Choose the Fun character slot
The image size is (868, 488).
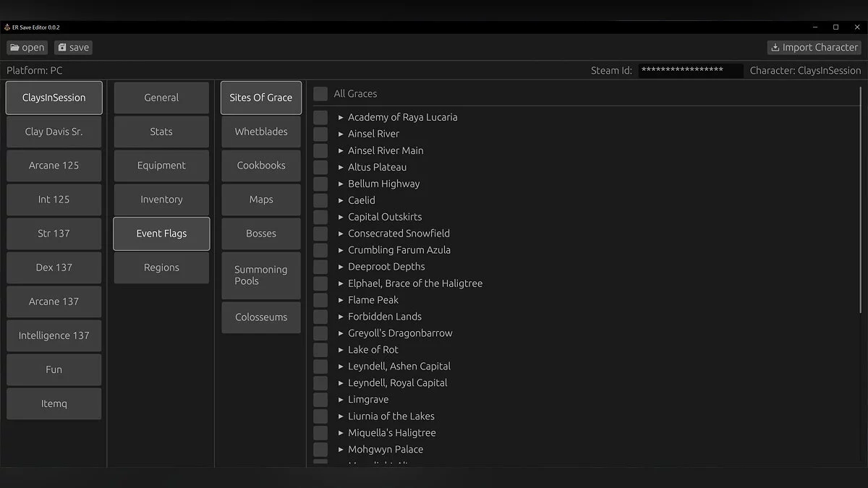54,369
